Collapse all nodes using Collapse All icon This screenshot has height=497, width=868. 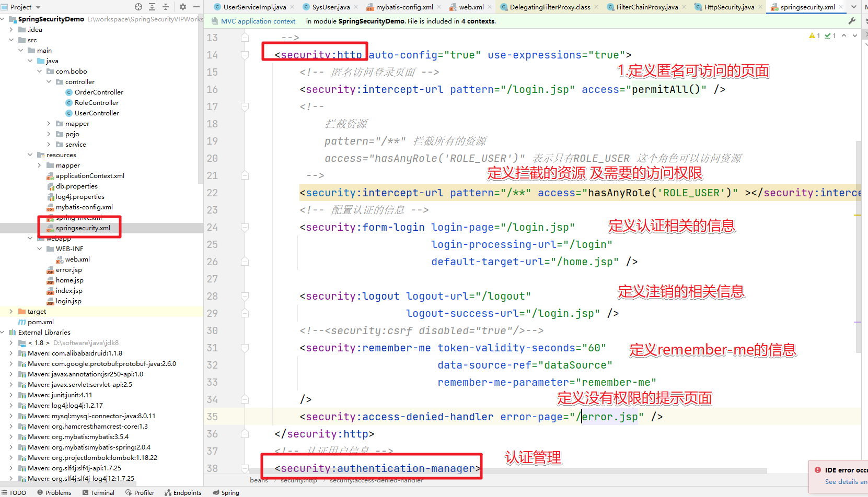[x=165, y=7]
